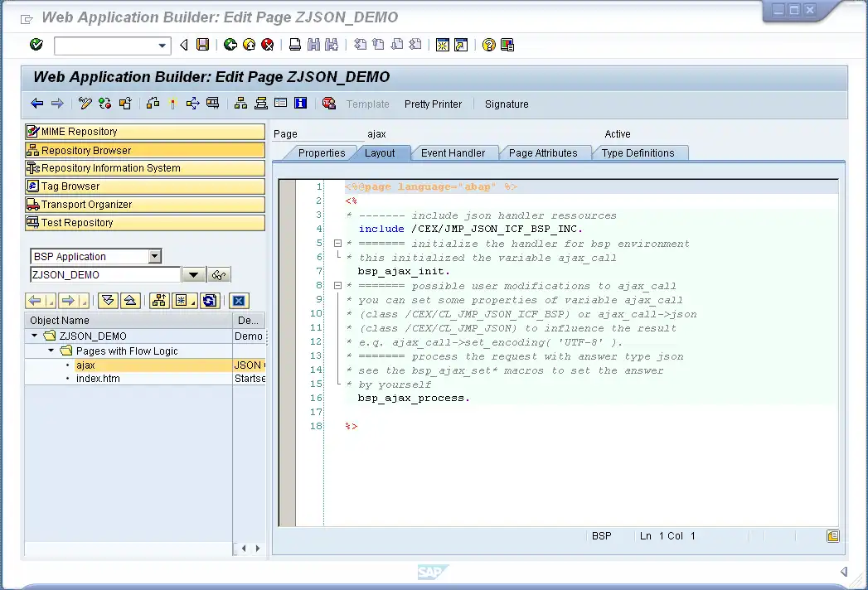Switch to the Event Handler tab
This screenshot has height=590, width=868.
coord(453,153)
